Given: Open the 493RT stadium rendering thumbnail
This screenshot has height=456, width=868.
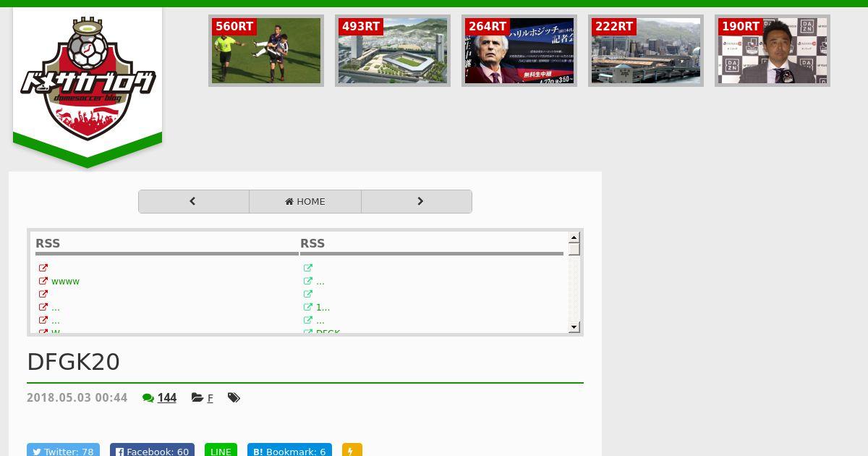Looking at the screenshot, I should pos(393,51).
